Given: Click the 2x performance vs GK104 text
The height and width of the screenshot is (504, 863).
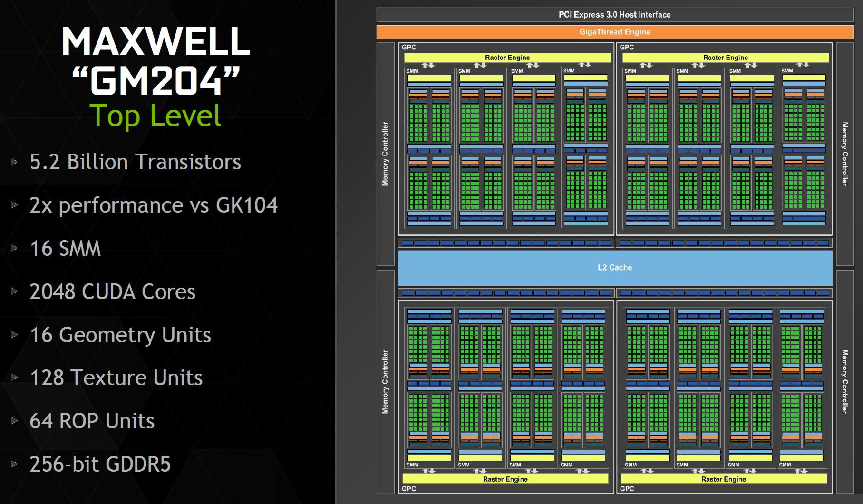Looking at the screenshot, I should coord(154,205).
